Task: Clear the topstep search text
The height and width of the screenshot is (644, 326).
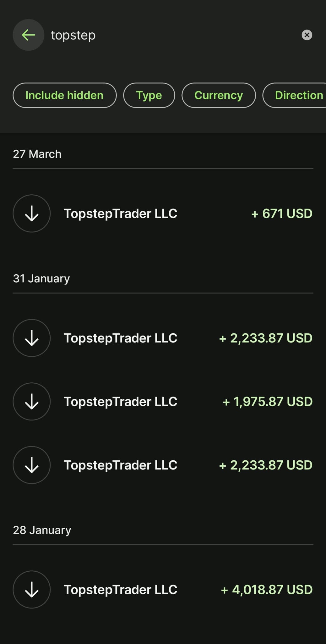Action: pyautogui.click(x=307, y=35)
